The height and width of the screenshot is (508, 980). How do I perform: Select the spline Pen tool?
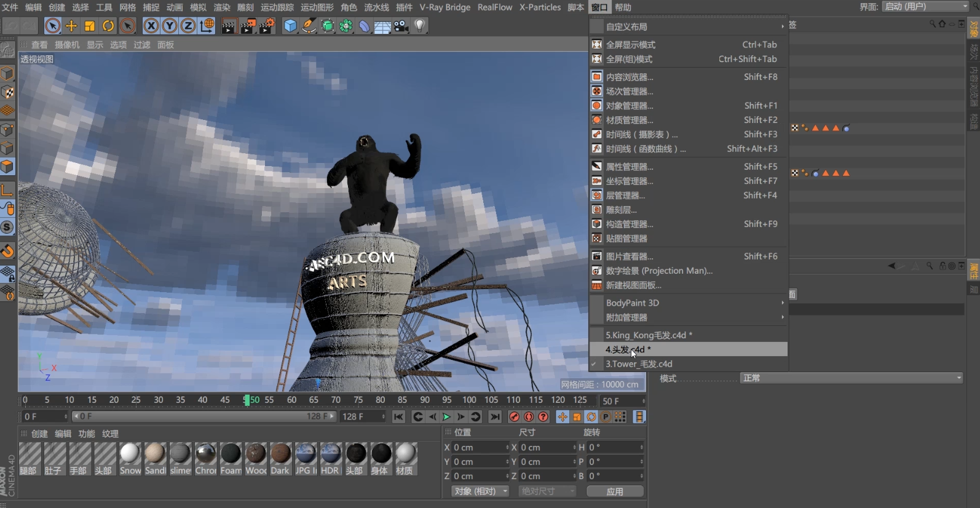[x=309, y=26]
